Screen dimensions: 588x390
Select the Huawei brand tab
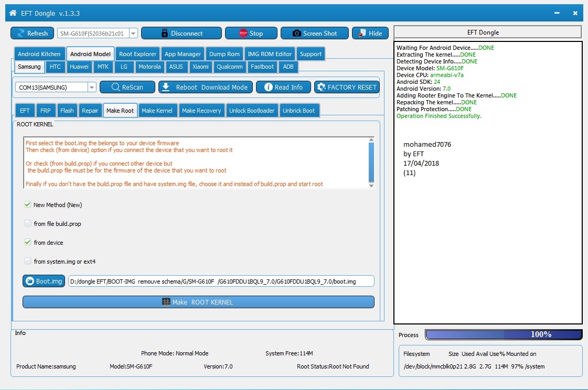click(x=79, y=67)
